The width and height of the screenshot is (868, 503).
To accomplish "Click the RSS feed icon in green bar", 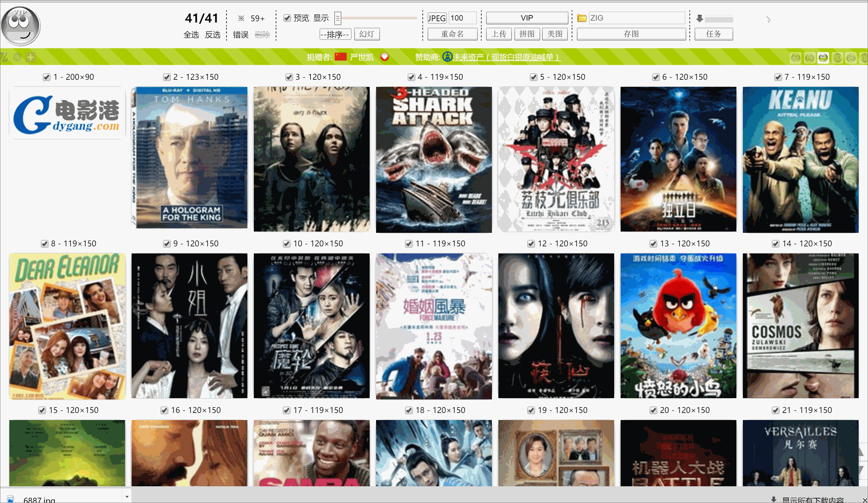I will coord(17,57).
